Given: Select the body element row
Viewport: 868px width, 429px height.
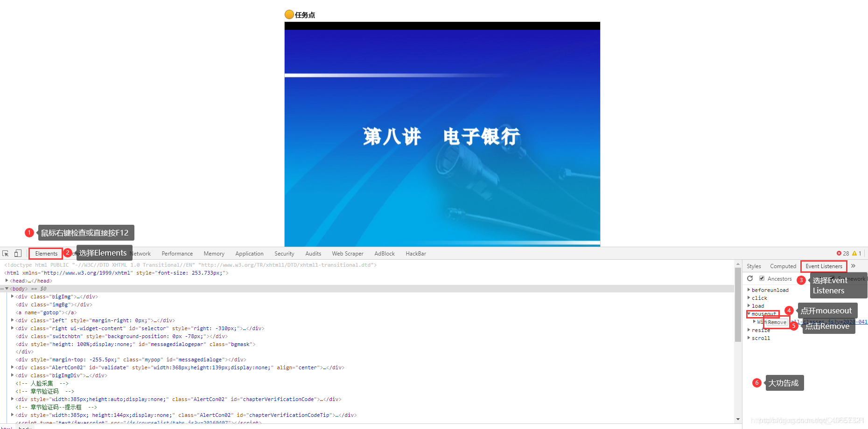Looking at the screenshot, I should (367, 289).
